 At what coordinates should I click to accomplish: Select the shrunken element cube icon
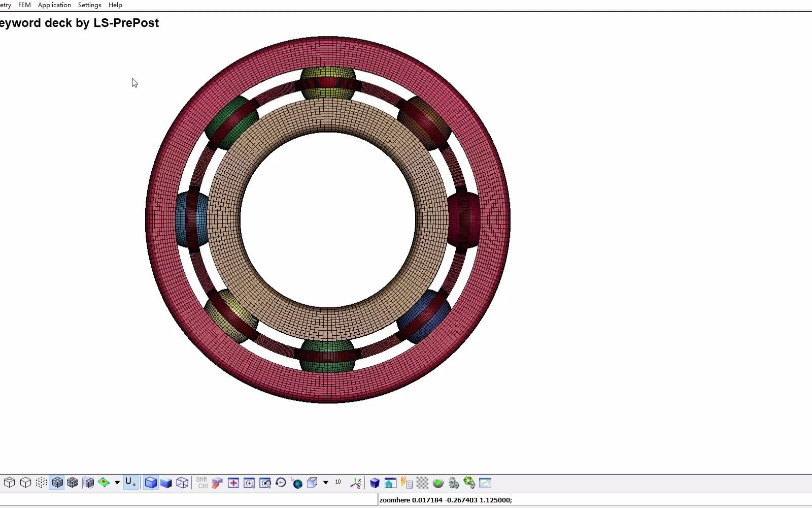73,483
